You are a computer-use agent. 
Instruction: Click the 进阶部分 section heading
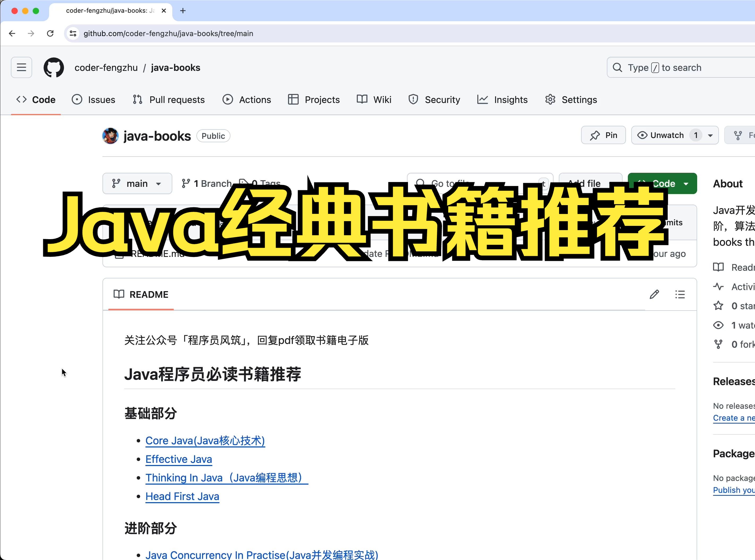coord(151,528)
